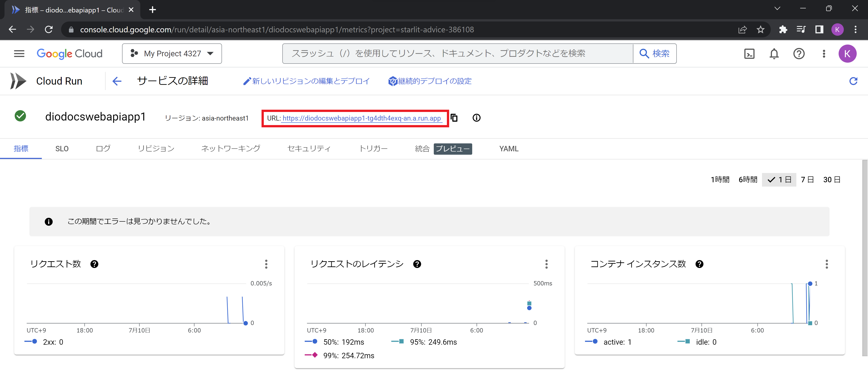Click help icon beside コンテナ インスタンス数

(x=700, y=264)
